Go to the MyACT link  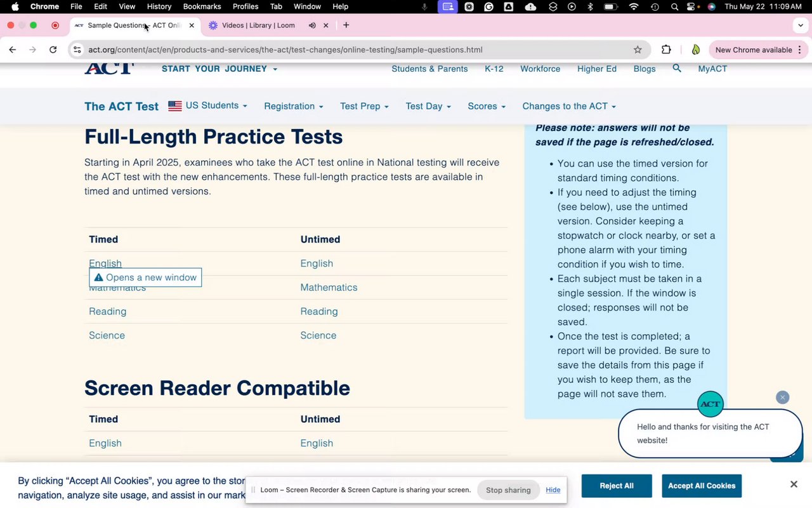click(x=712, y=69)
